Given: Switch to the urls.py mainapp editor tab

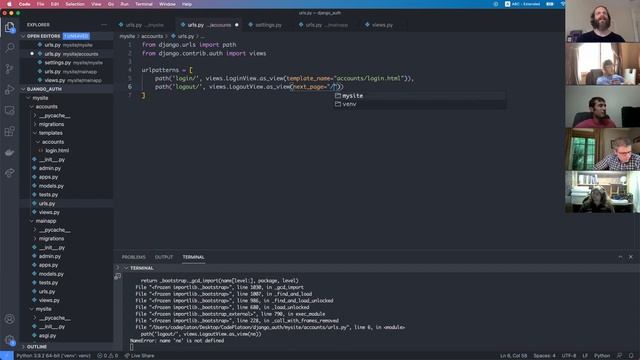Looking at the screenshot, I should coord(326,25).
